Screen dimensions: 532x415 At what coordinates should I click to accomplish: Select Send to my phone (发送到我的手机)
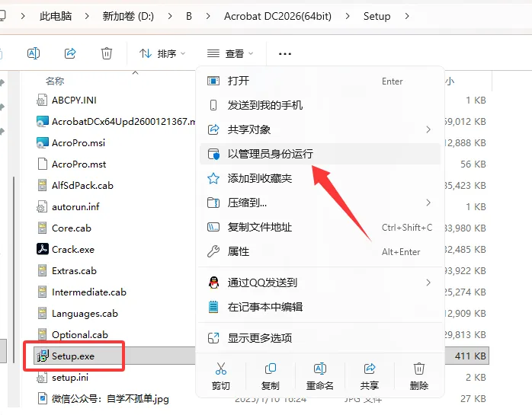[320, 105]
